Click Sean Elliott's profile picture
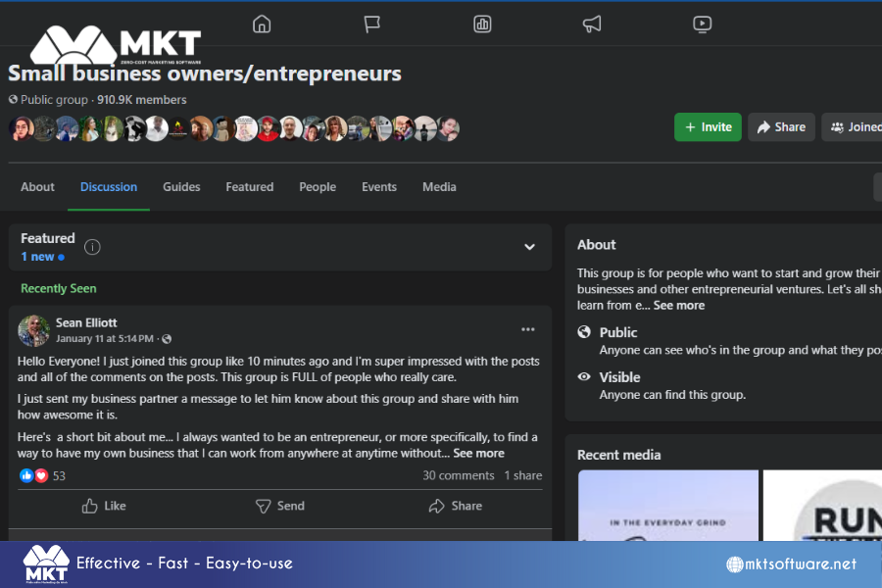The image size is (882, 588). click(33, 330)
